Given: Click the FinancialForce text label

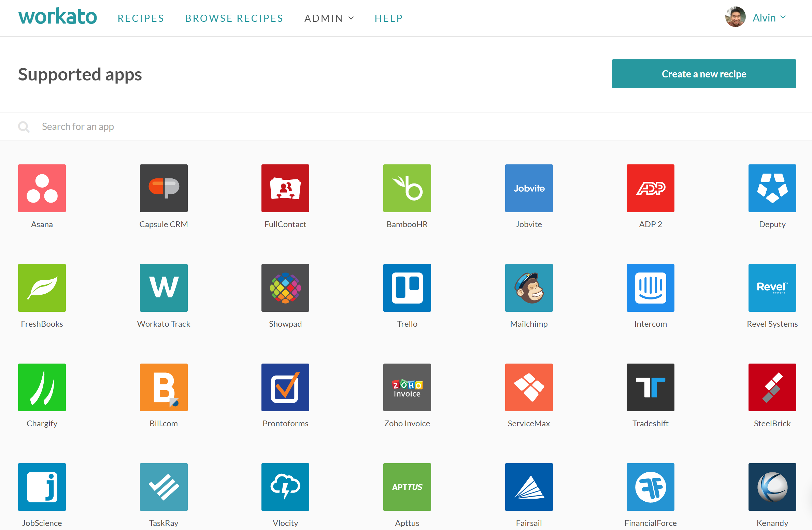Looking at the screenshot, I should [651, 523].
